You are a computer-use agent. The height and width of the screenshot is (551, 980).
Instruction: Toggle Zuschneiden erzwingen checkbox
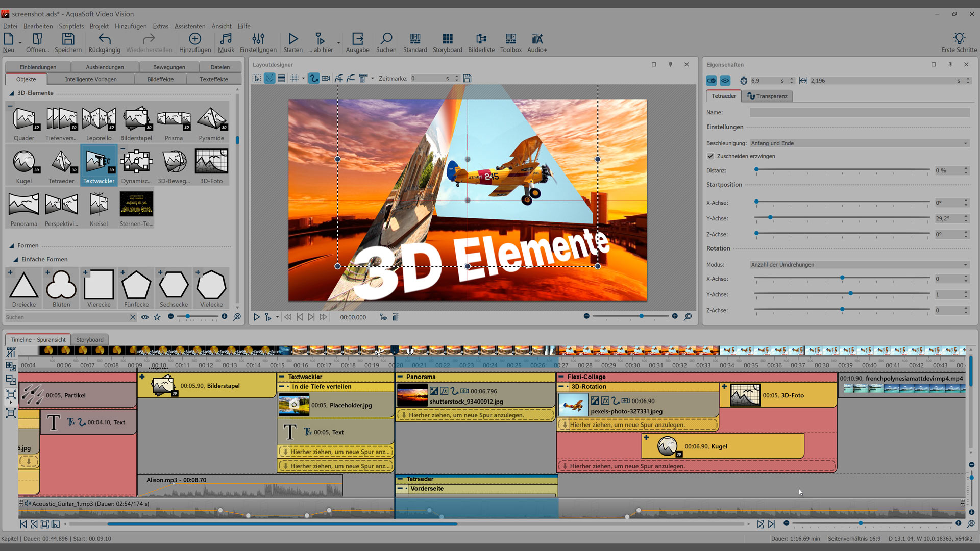click(x=710, y=156)
